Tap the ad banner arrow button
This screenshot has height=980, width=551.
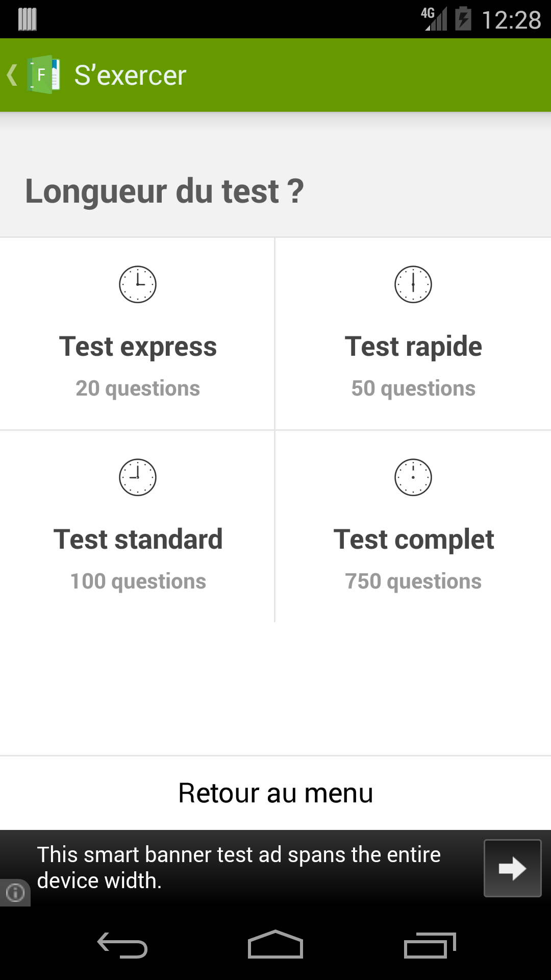coord(512,868)
